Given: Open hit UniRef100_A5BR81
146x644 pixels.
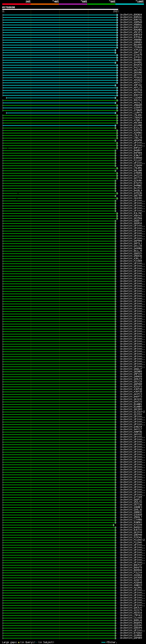Looking at the screenshot, I should 131,25.
